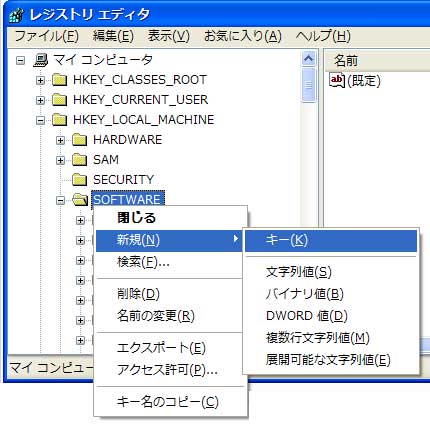Click the マイ コンピュータ computer icon

pos(41,60)
